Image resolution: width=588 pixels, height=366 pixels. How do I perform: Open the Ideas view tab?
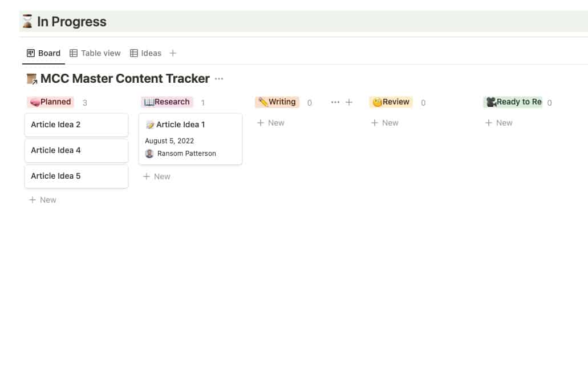pyautogui.click(x=151, y=53)
